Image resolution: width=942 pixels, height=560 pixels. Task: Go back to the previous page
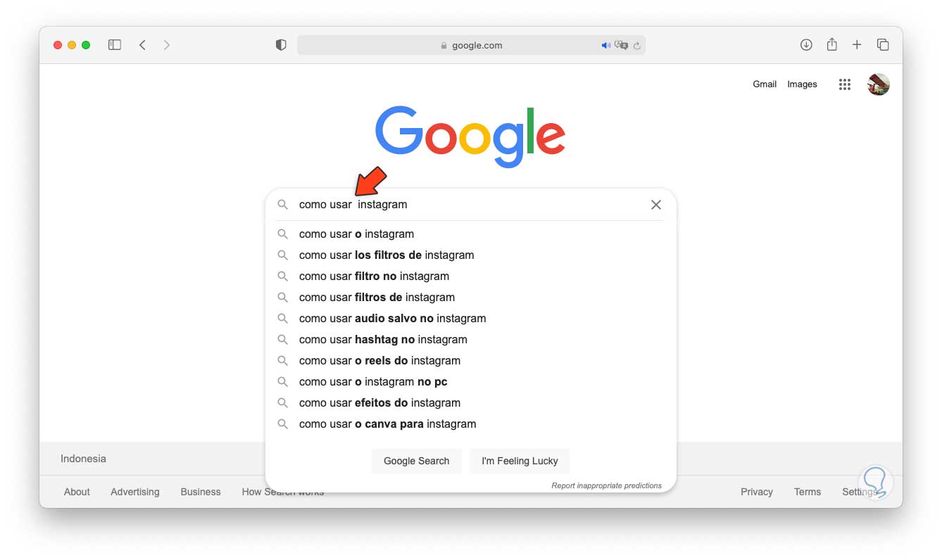click(142, 45)
